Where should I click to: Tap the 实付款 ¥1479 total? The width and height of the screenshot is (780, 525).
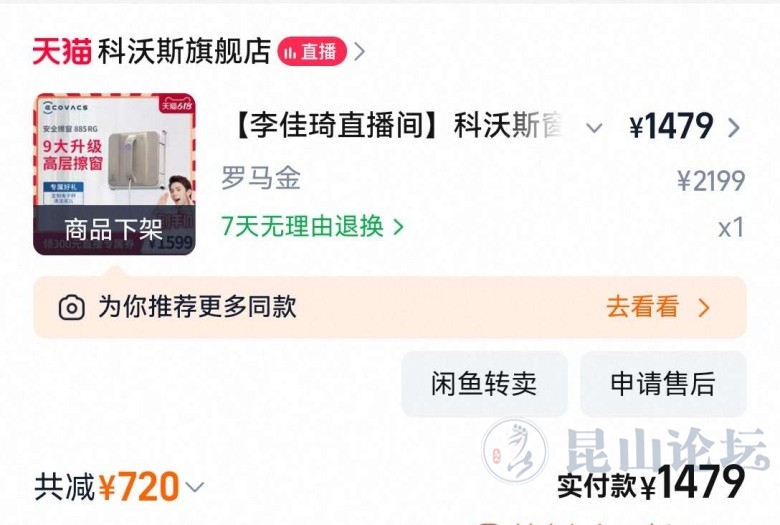tap(651, 483)
